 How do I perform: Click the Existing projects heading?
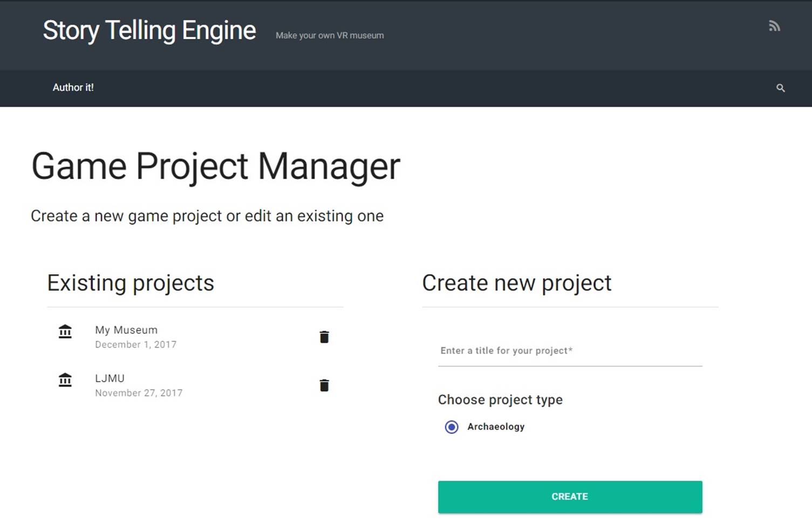tap(131, 283)
